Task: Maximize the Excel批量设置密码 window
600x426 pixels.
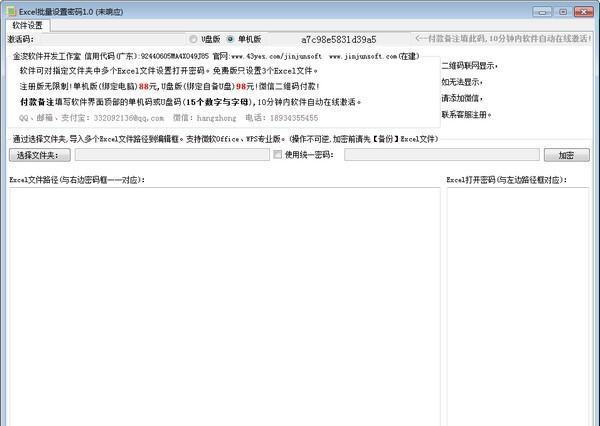Action: (x=563, y=12)
